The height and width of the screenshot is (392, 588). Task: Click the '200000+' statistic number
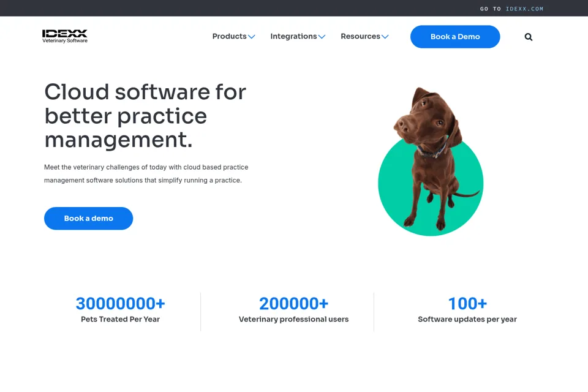click(x=293, y=303)
